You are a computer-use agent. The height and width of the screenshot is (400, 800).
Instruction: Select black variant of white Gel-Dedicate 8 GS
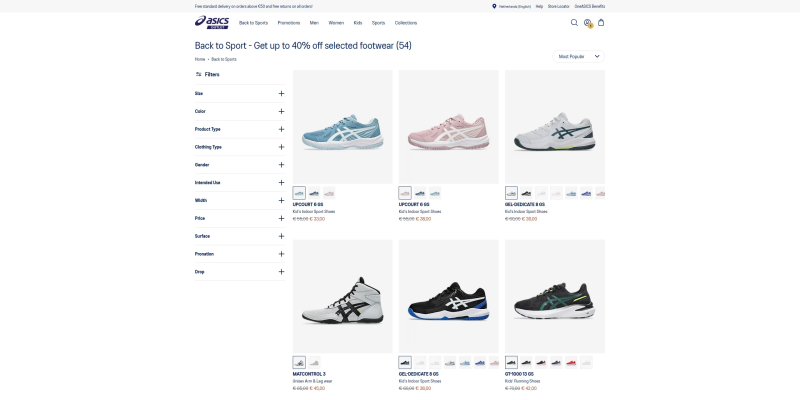(526, 193)
